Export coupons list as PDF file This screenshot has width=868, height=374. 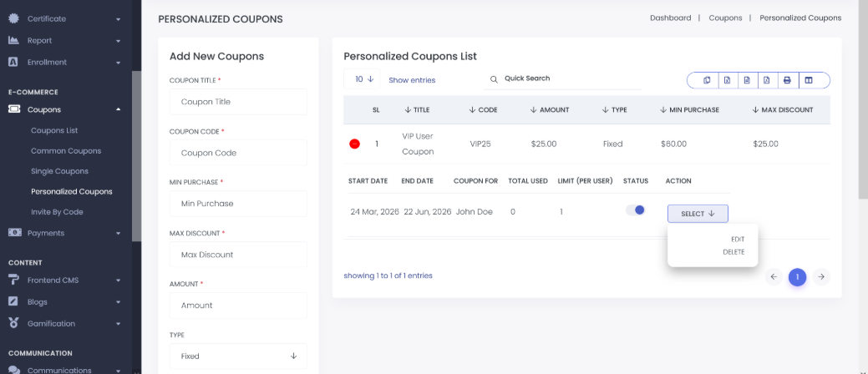[x=767, y=81]
